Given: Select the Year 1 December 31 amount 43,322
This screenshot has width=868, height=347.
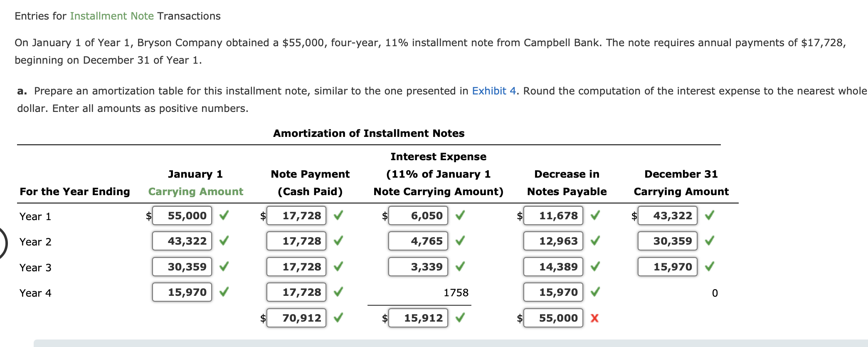Looking at the screenshot, I should (667, 216).
